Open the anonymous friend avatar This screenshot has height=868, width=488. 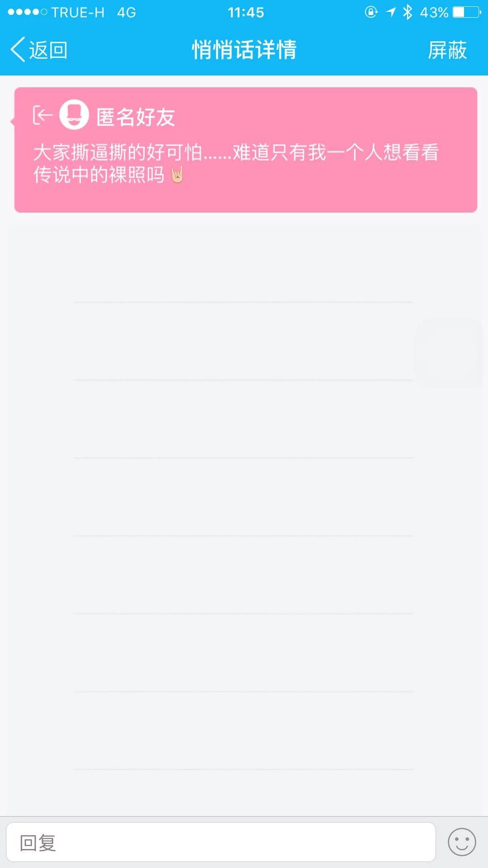click(x=74, y=115)
